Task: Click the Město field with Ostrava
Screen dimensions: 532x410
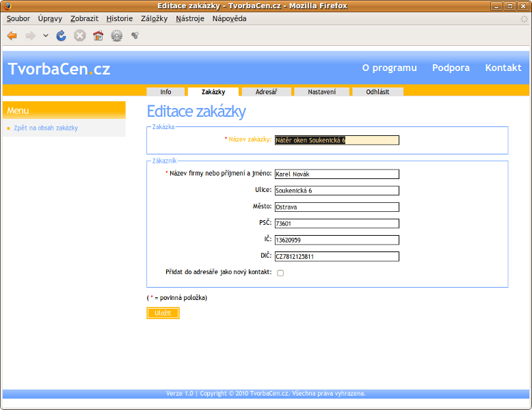Action: [x=337, y=207]
